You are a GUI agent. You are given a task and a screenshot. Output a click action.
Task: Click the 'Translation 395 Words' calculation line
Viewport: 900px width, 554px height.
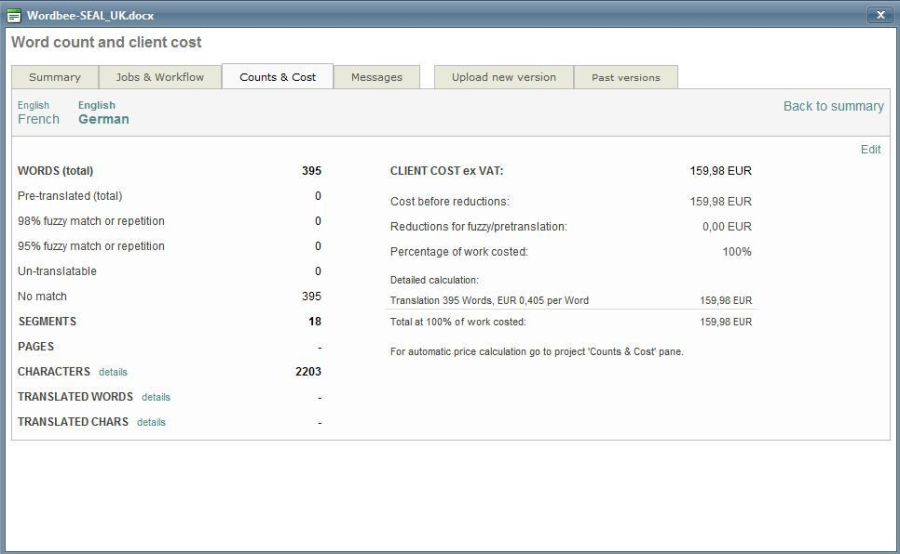tap(489, 300)
